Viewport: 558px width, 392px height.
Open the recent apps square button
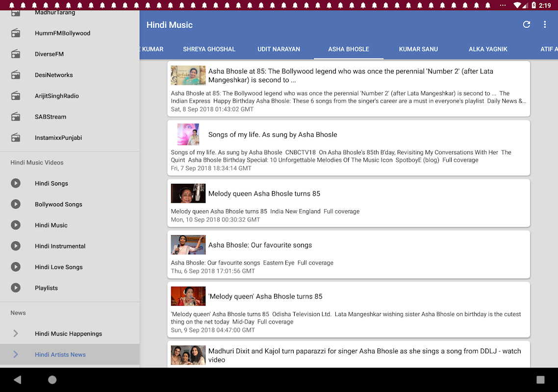point(540,380)
